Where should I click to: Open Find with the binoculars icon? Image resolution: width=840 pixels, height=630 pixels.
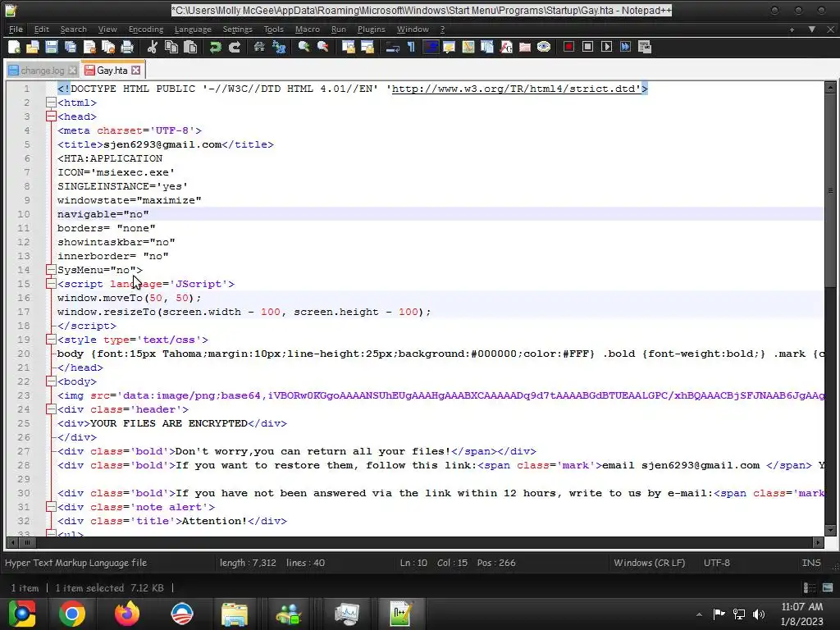pyautogui.click(x=259, y=47)
